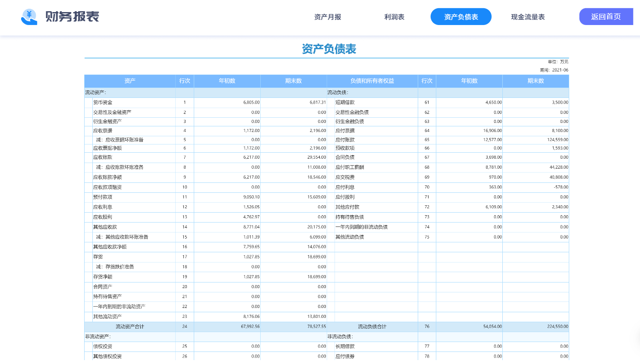This screenshot has width=640, height=364.
Task: Click the 债权投资 row label
Action: (103, 346)
